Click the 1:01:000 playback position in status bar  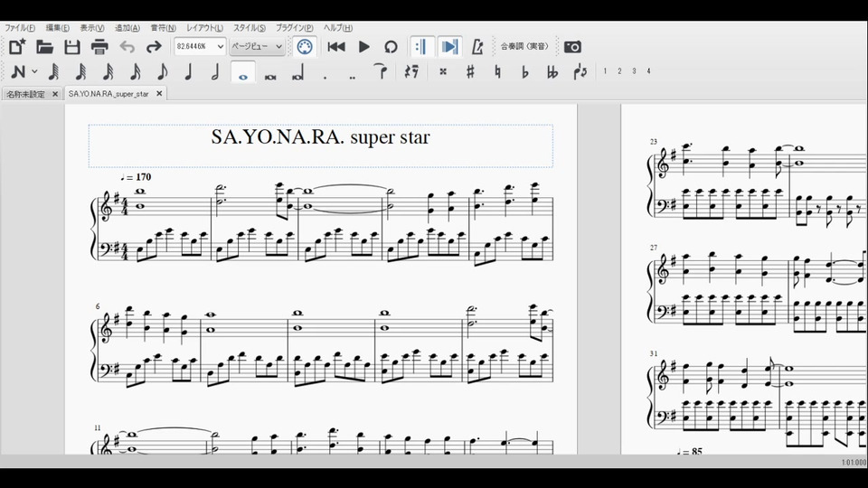click(854, 463)
